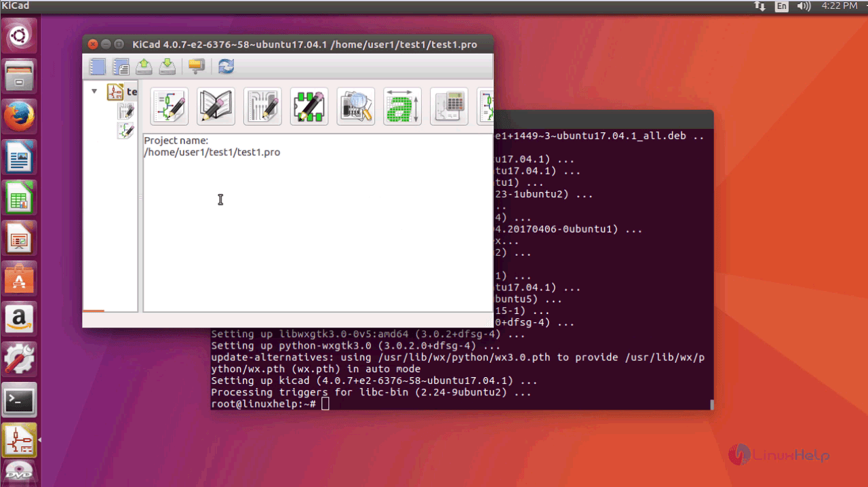Open Ubuntu Software from the launcher

[x=20, y=279]
